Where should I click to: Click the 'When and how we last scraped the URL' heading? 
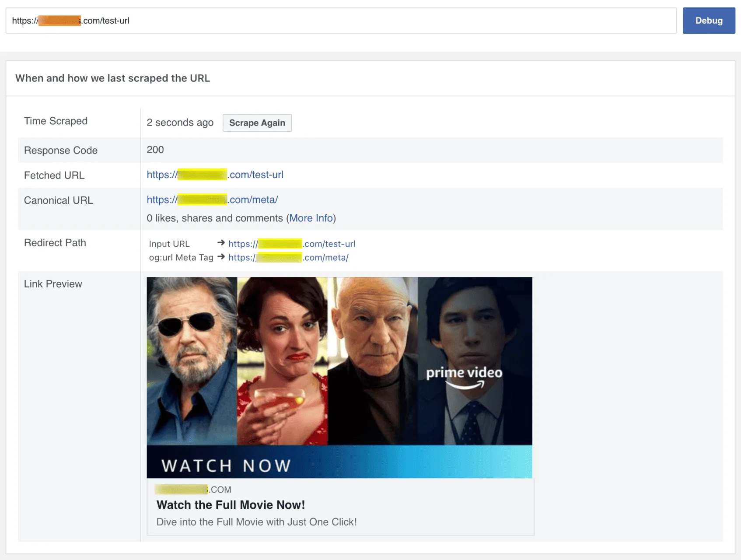[112, 78]
